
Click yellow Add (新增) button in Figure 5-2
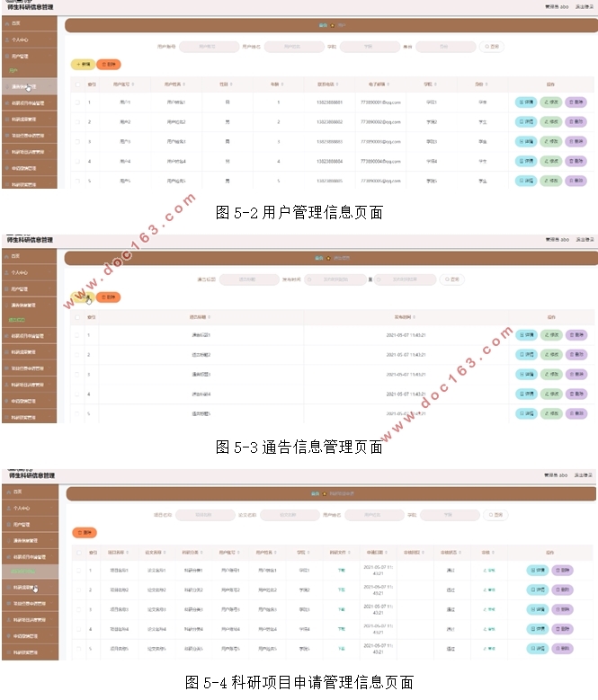(x=83, y=65)
